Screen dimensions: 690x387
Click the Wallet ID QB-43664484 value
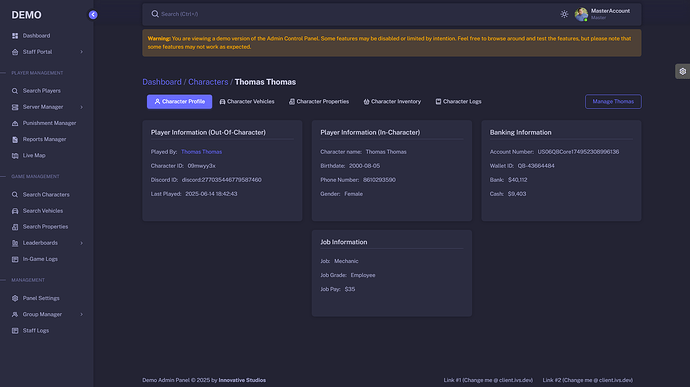pos(536,166)
